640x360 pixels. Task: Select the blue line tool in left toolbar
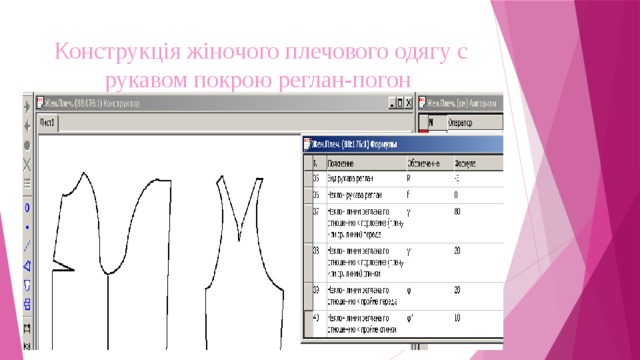coord(27,246)
